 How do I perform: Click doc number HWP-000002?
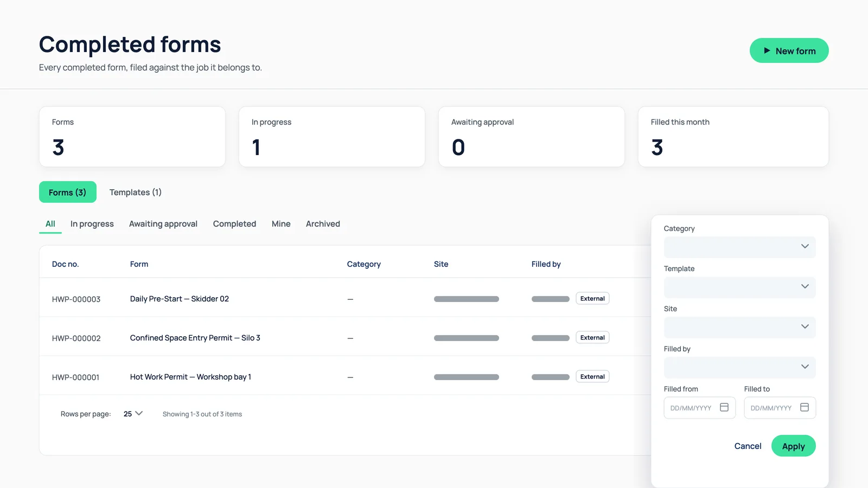point(76,338)
